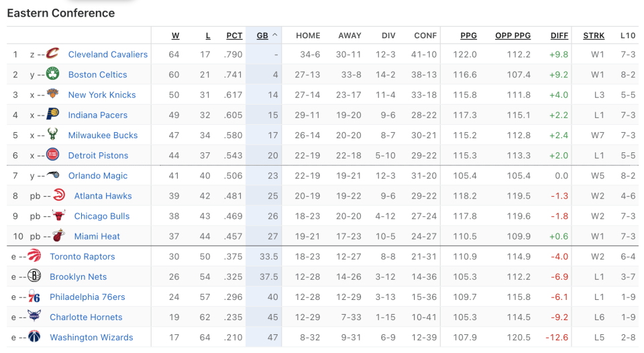Click the Milwaukee Bucks deer logo
644x353 pixels.
[53, 135]
